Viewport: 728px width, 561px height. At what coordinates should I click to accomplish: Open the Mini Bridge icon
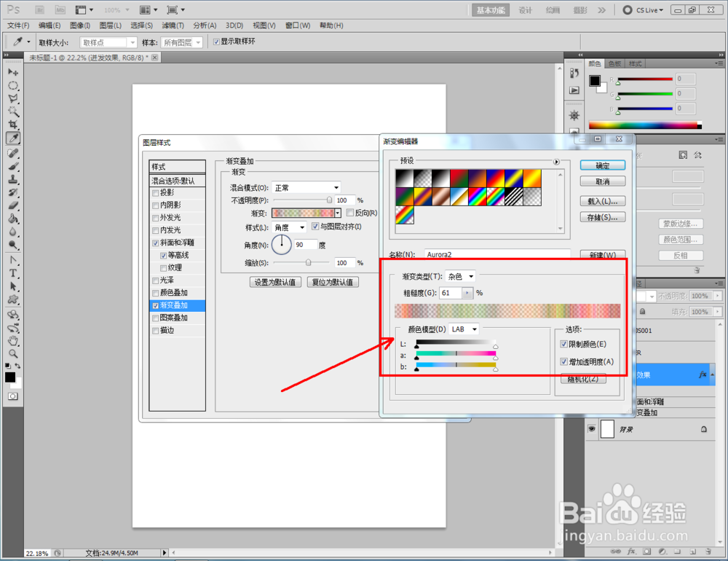point(60,9)
